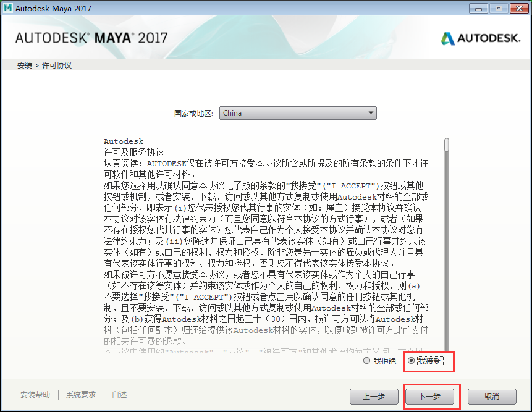Click the 我接受 label text
Screen dimensions: 532x412
pyautogui.click(x=429, y=361)
